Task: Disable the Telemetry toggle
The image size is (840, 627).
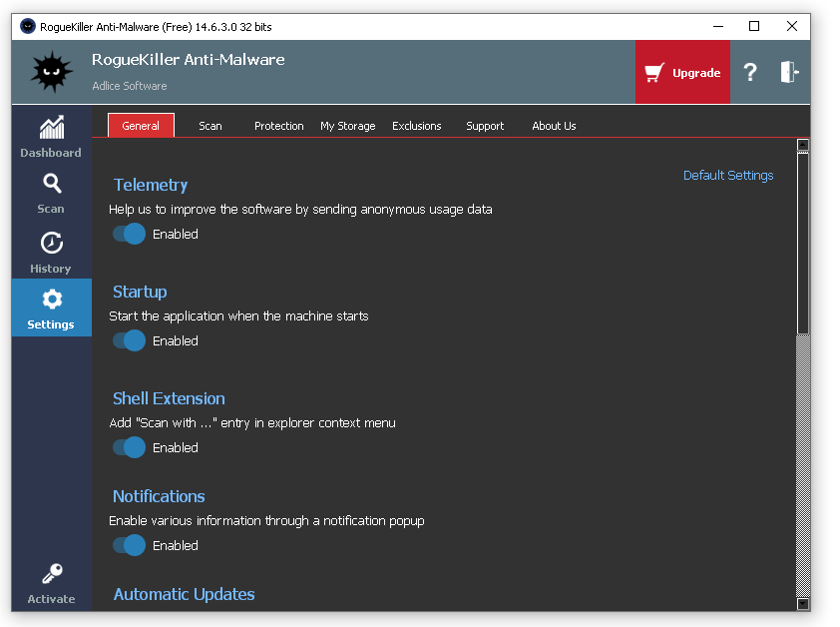Action: [129, 234]
